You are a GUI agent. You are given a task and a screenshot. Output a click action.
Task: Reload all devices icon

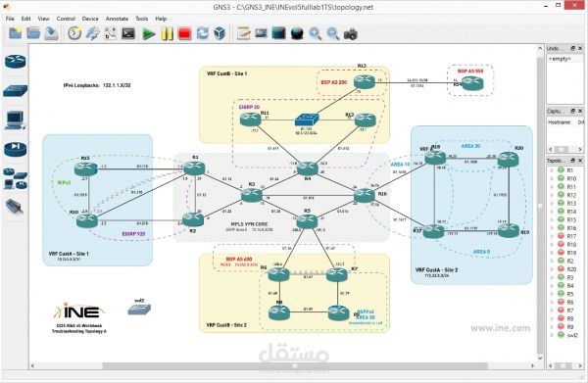click(x=203, y=33)
